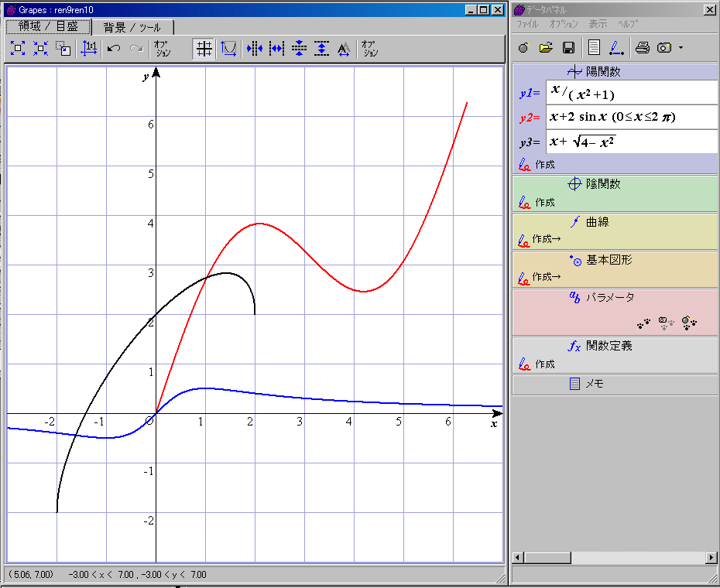Open the オプション button after the A icon
The height and width of the screenshot is (588, 720).
pos(369,48)
